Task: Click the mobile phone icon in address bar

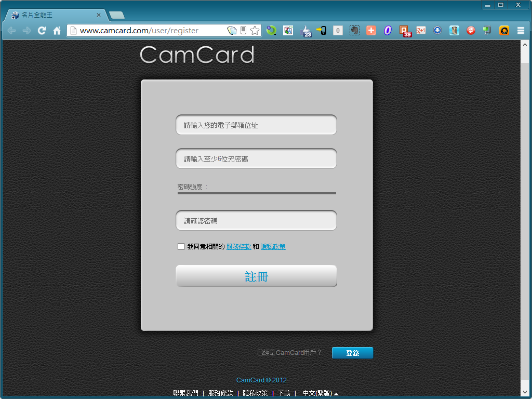Action: pyautogui.click(x=243, y=30)
